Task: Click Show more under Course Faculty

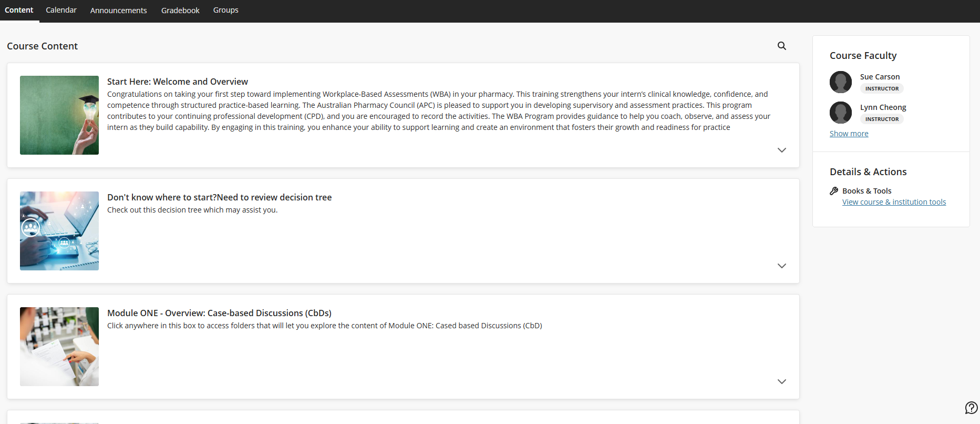Action: pos(849,134)
